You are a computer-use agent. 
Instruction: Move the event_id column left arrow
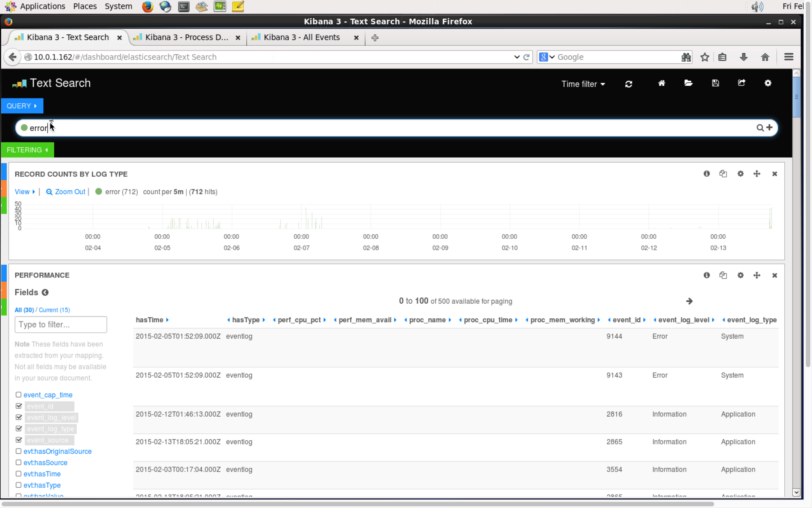point(609,320)
